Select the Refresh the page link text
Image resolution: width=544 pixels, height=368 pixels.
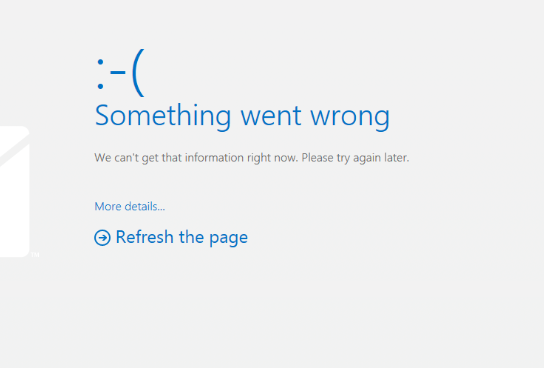tap(181, 237)
